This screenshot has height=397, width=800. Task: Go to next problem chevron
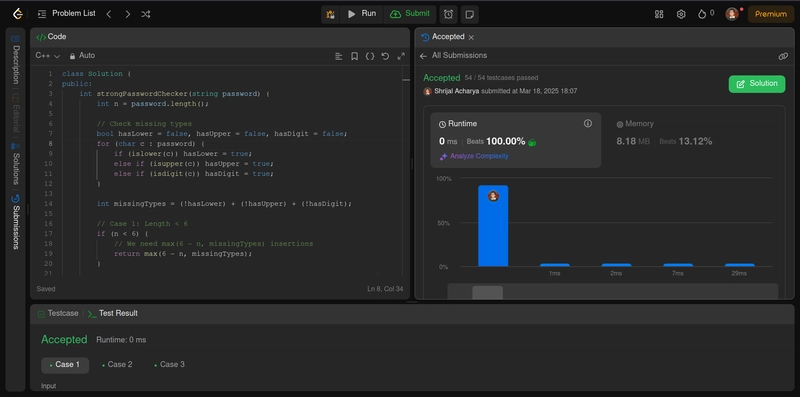tap(128, 14)
